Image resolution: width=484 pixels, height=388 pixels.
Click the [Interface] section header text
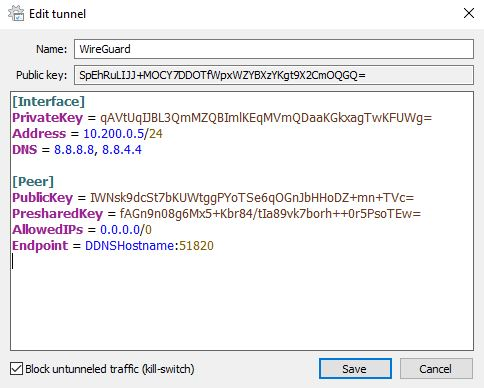tap(49, 101)
